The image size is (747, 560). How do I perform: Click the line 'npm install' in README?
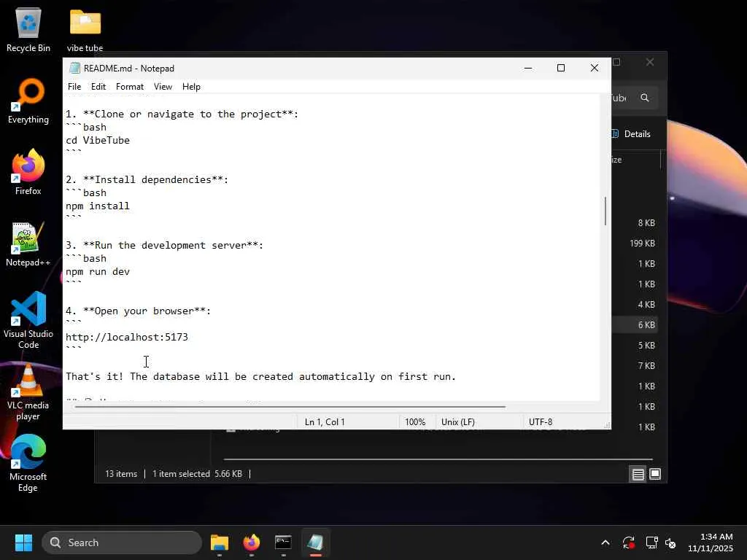[98, 206]
